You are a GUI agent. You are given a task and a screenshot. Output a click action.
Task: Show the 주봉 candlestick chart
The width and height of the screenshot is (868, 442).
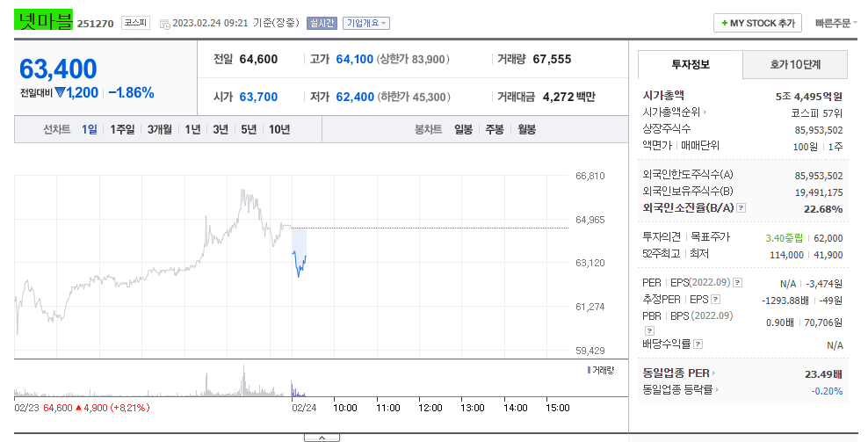(495, 129)
